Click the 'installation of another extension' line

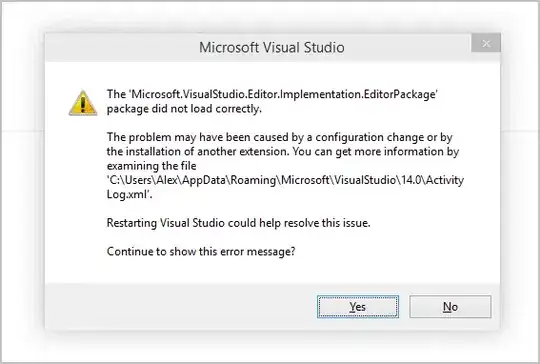(x=283, y=152)
